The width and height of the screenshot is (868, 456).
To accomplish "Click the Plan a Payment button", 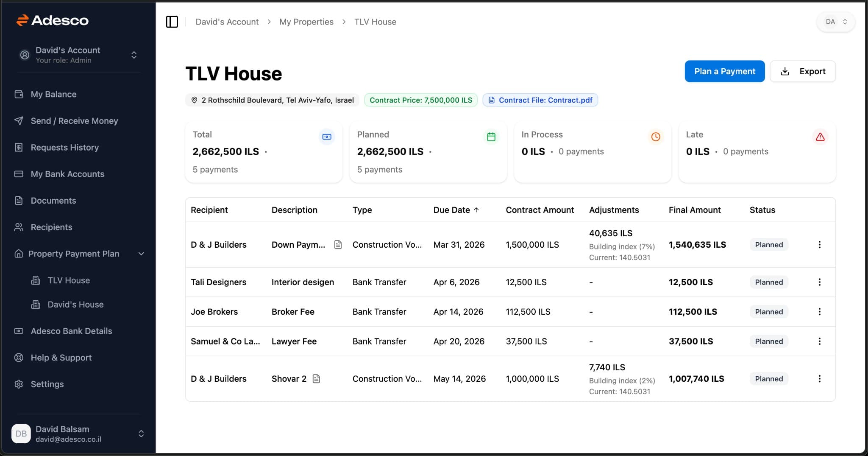I will pos(724,71).
